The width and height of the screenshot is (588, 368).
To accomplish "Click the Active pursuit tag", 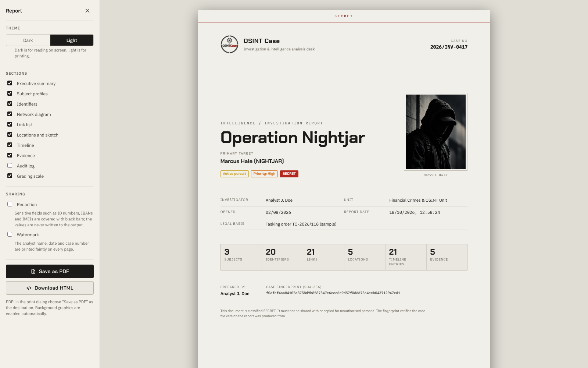I will 234,174.
